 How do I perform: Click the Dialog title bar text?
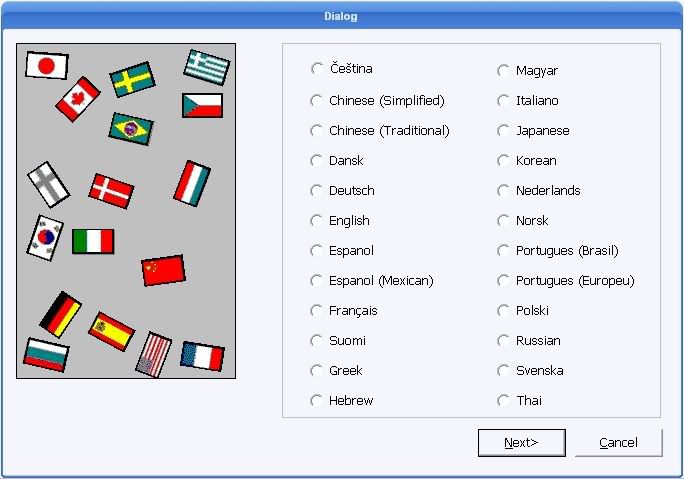point(341,16)
